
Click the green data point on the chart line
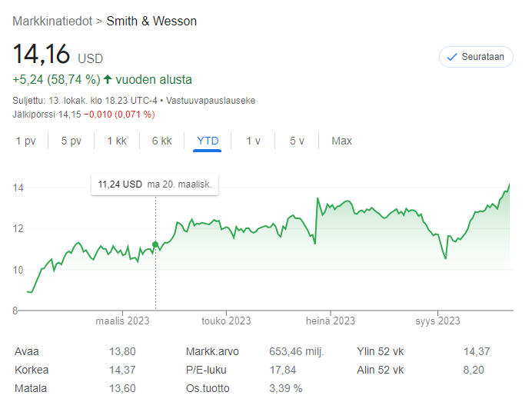(x=155, y=244)
